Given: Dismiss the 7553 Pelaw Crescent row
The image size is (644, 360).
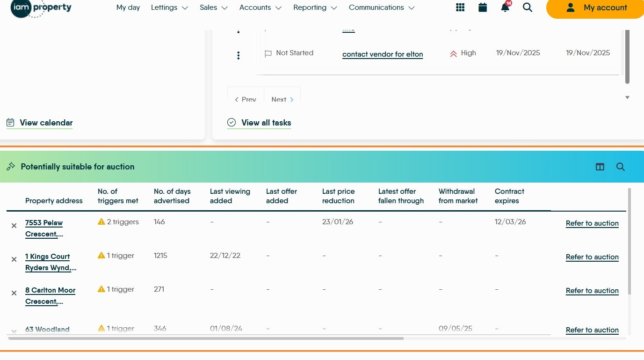Looking at the screenshot, I should click(x=14, y=226).
